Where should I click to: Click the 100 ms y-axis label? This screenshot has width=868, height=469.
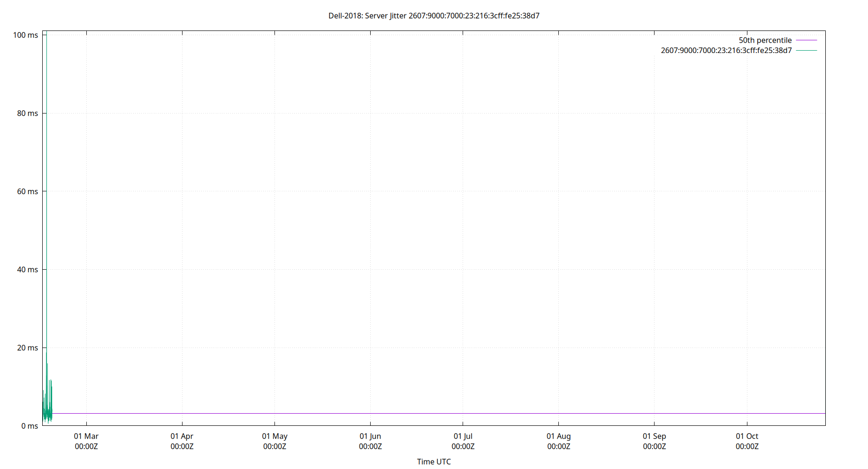[x=26, y=34]
